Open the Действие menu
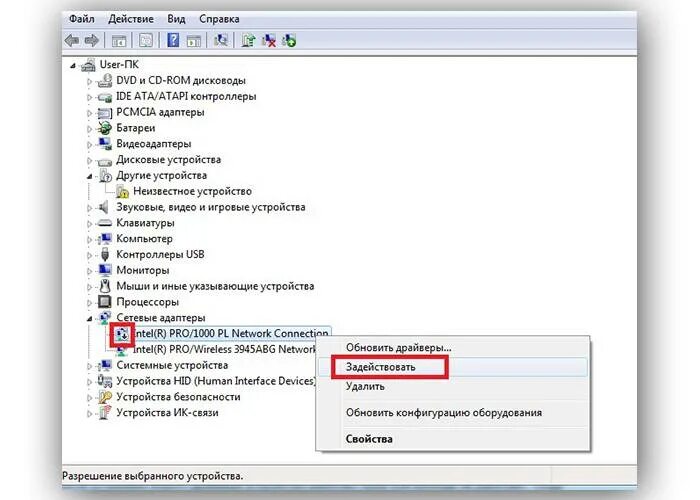The image size is (700, 500). coord(131,19)
